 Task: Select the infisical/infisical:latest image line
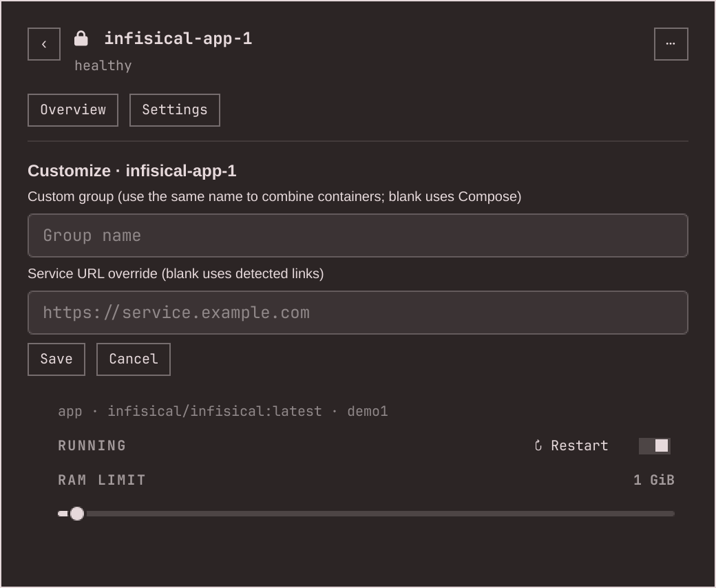(215, 411)
